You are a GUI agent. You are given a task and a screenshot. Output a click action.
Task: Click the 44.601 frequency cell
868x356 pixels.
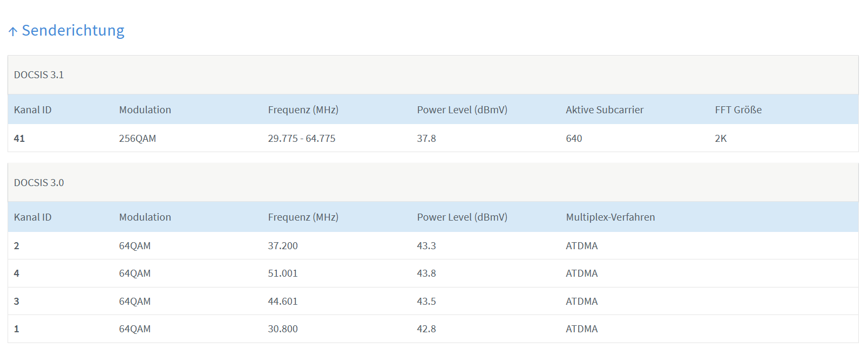[x=283, y=302]
